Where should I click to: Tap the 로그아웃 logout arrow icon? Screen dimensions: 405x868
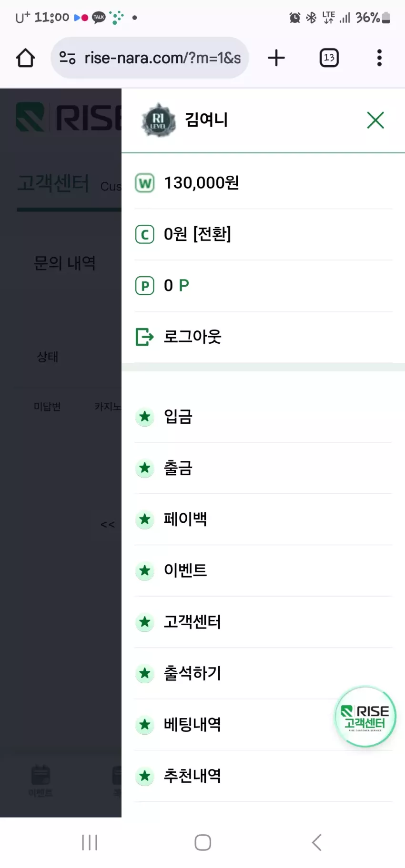click(x=145, y=337)
